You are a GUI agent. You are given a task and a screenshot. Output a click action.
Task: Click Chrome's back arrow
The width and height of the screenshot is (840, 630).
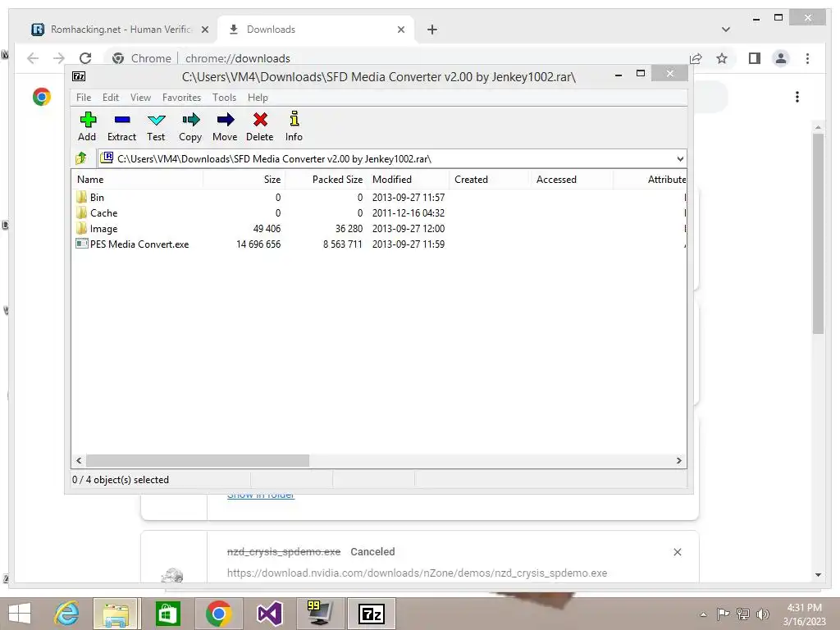[x=33, y=58]
